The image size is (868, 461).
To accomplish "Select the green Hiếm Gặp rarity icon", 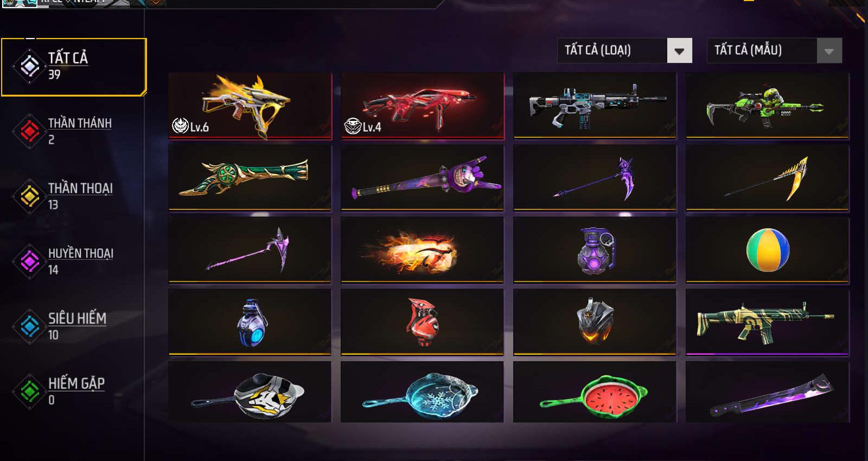I will (x=30, y=391).
